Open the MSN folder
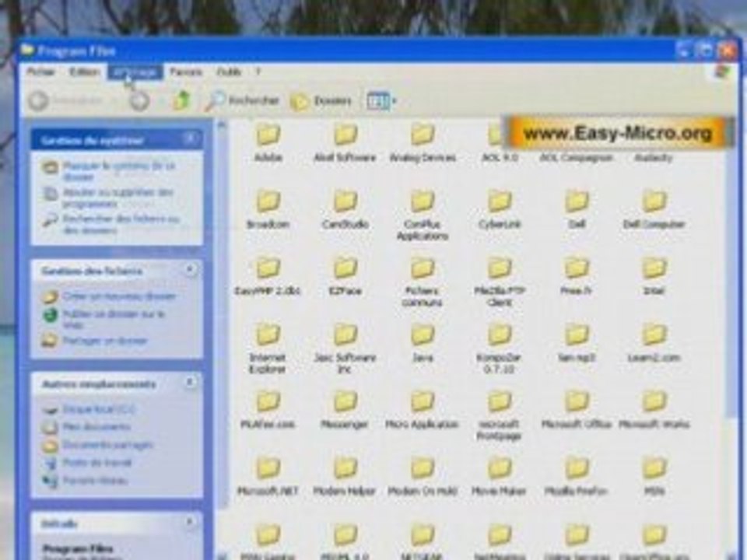This screenshot has width=747, height=560. pos(654,476)
